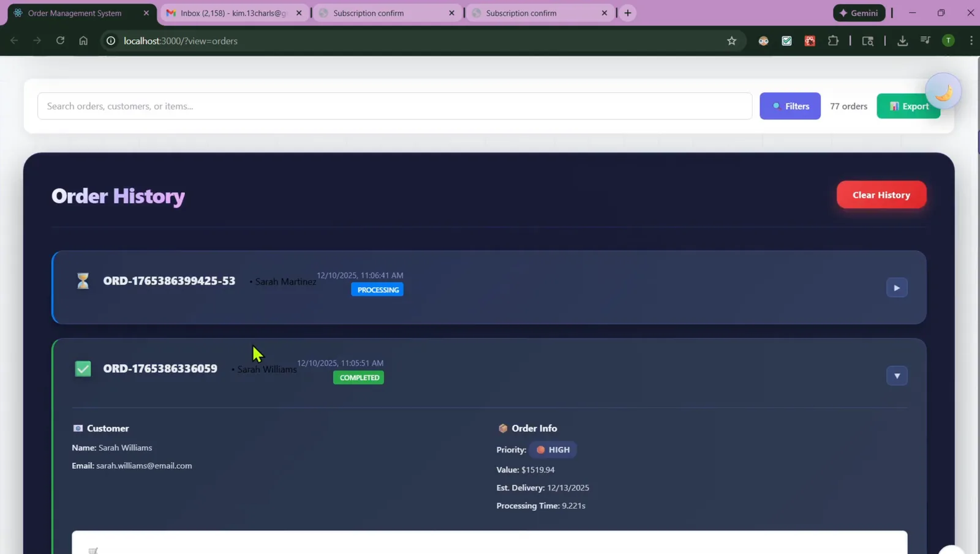Click the Order Info package icon
The width and height of the screenshot is (980, 554).
pyautogui.click(x=503, y=429)
